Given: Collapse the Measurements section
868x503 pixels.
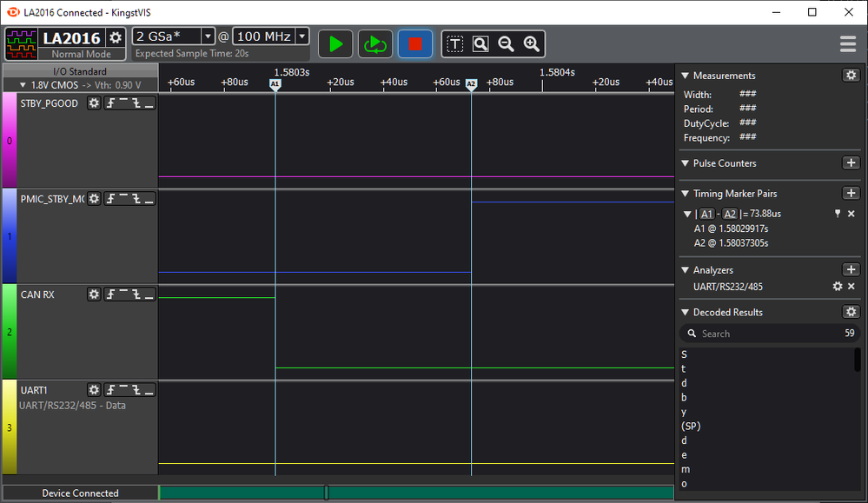Looking at the screenshot, I should click(x=686, y=76).
